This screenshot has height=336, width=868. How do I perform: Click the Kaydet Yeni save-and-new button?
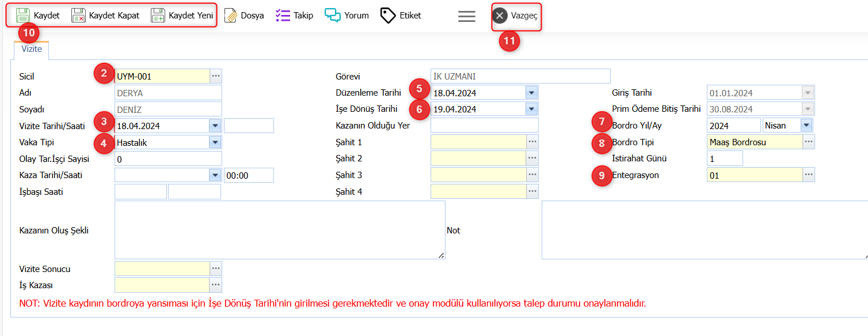(x=182, y=16)
